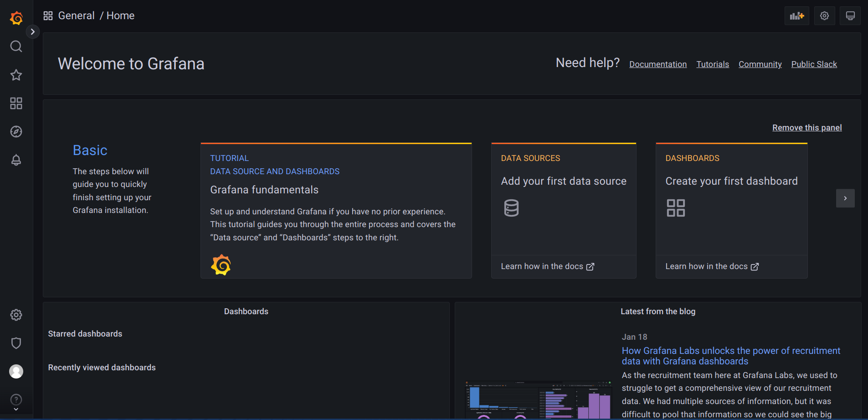
Task: Open the user profile avatar
Action: click(16, 372)
